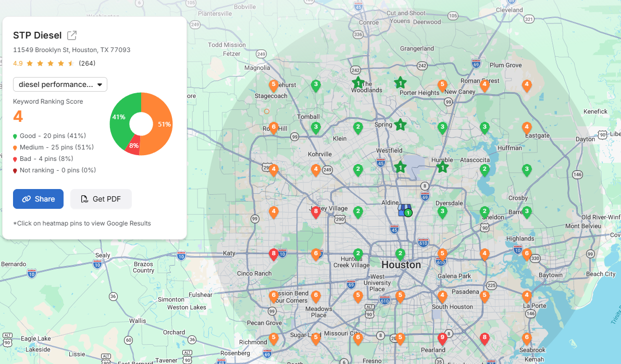Click the red 8 pin east of Katy
This screenshot has height=364, width=621.
click(274, 254)
